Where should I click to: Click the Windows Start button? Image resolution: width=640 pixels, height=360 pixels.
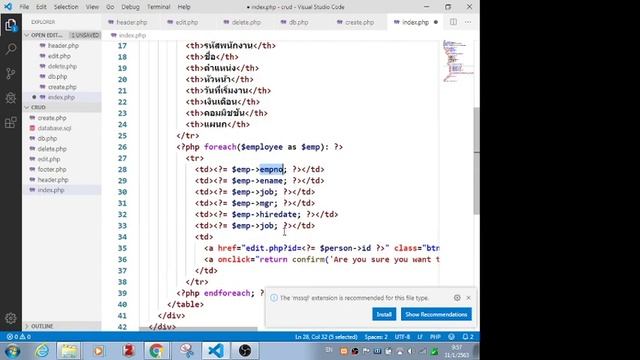click(12, 351)
